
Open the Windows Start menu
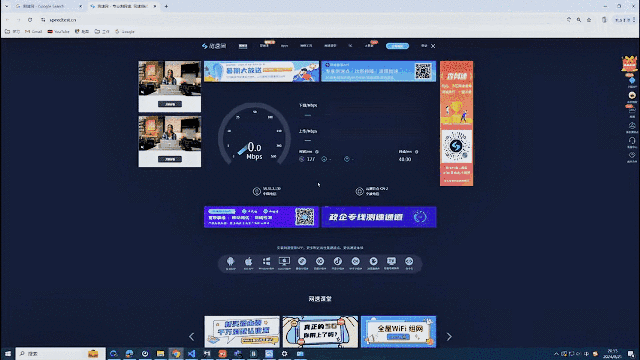pos(8,354)
